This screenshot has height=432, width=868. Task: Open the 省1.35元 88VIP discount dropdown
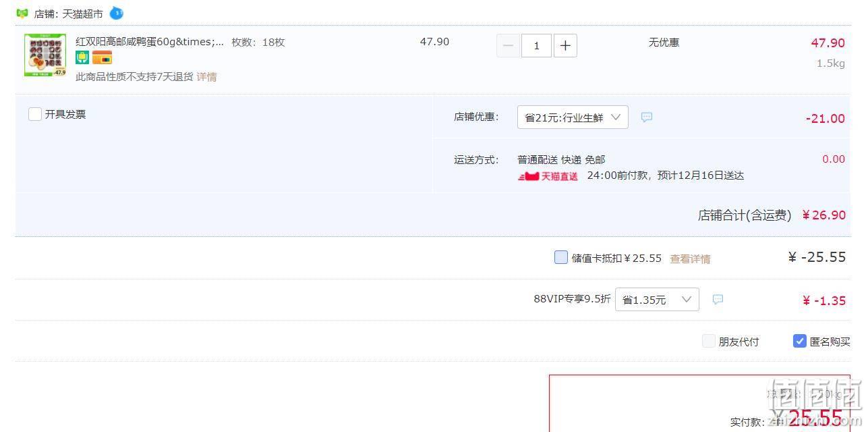(x=657, y=299)
